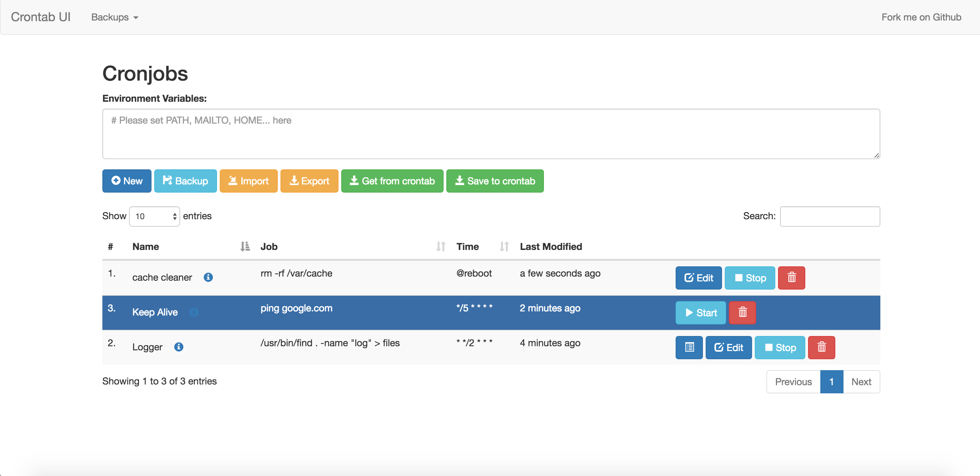Start the Keep Alive job
The image size is (980, 476).
[x=701, y=313]
